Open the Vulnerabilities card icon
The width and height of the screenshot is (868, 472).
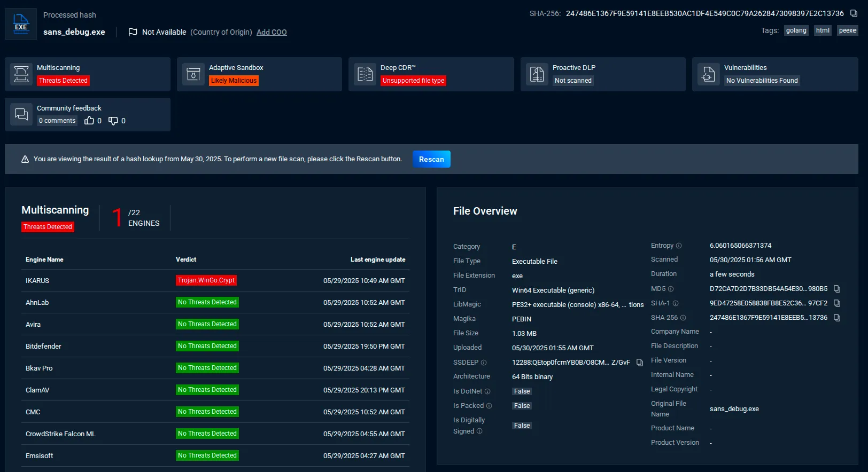coord(709,74)
